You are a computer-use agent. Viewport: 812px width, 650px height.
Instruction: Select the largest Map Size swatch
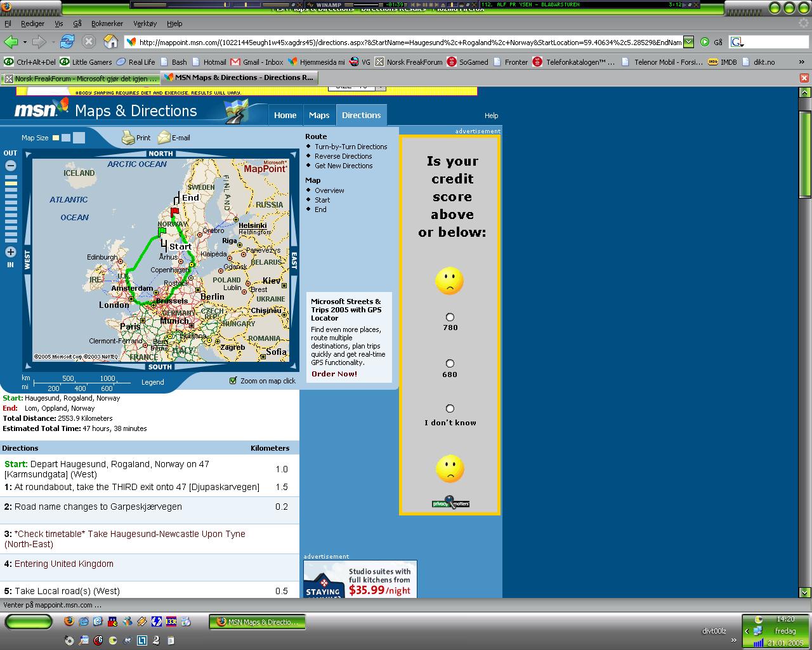pyautogui.click(x=79, y=138)
